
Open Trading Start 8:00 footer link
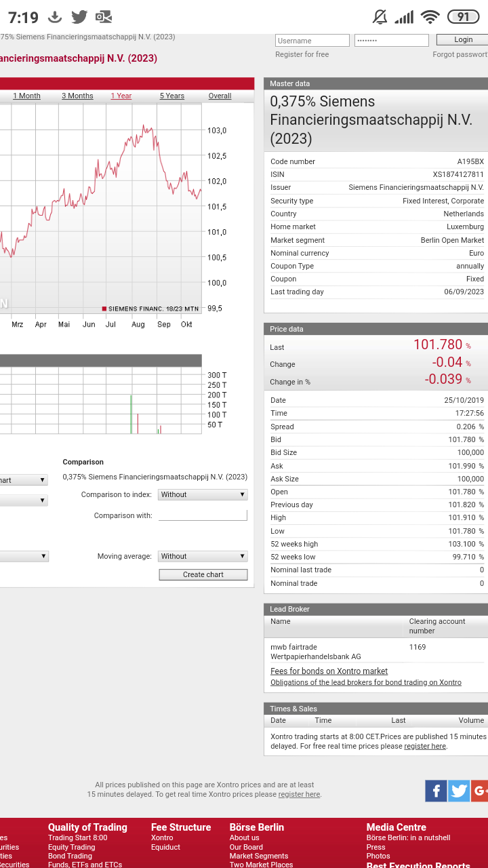click(x=77, y=837)
